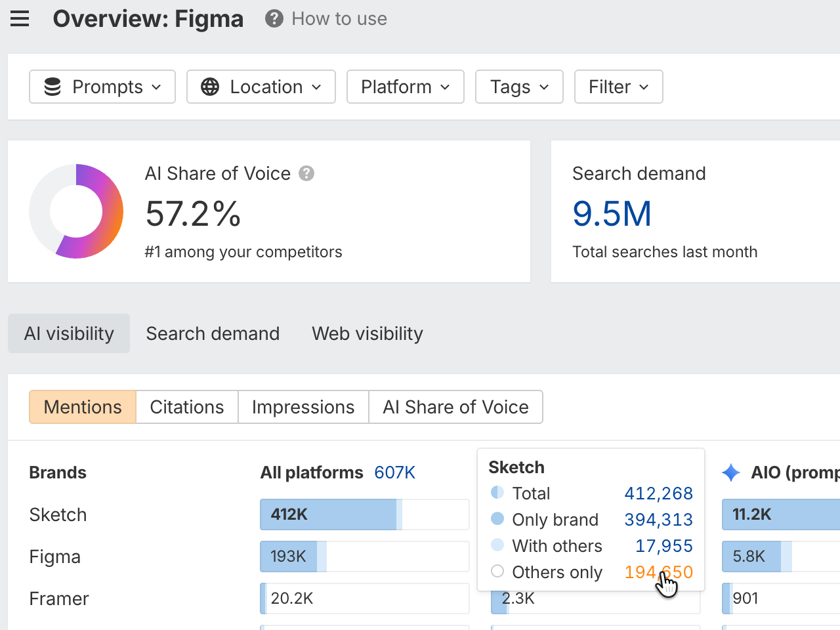Image resolution: width=840 pixels, height=630 pixels.
Task: Open the How to use guide link
Action: click(x=339, y=19)
